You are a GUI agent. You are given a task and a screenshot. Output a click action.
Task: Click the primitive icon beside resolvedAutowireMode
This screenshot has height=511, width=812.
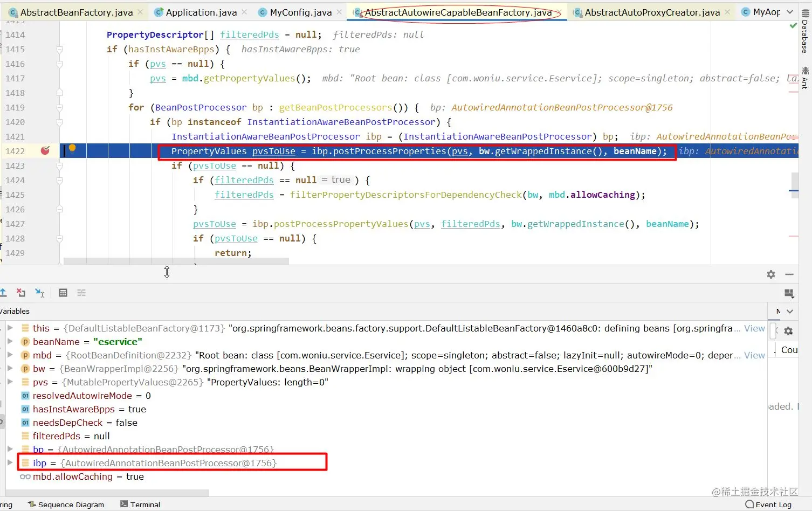25,396
